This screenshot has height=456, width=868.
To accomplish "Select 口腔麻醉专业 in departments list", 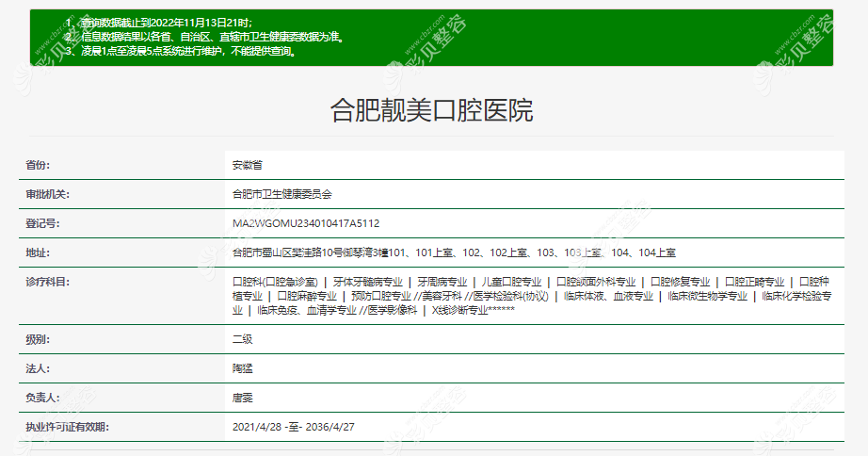I will click(x=307, y=296).
